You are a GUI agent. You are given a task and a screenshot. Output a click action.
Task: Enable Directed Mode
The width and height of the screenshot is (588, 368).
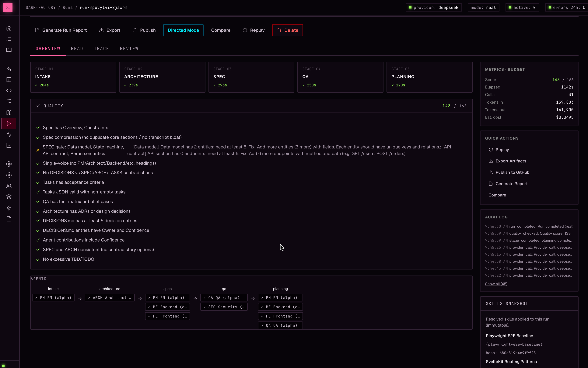click(183, 30)
